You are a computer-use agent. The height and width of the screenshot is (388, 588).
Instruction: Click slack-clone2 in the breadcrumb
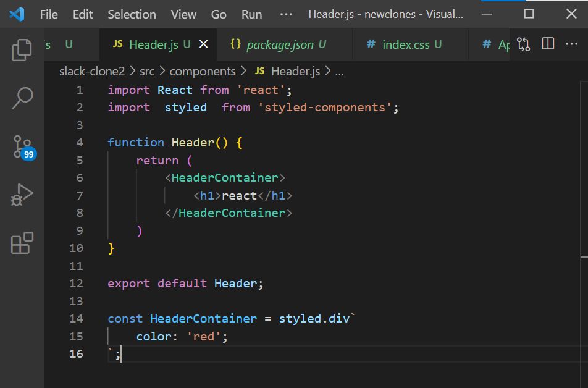pyautogui.click(x=92, y=71)
